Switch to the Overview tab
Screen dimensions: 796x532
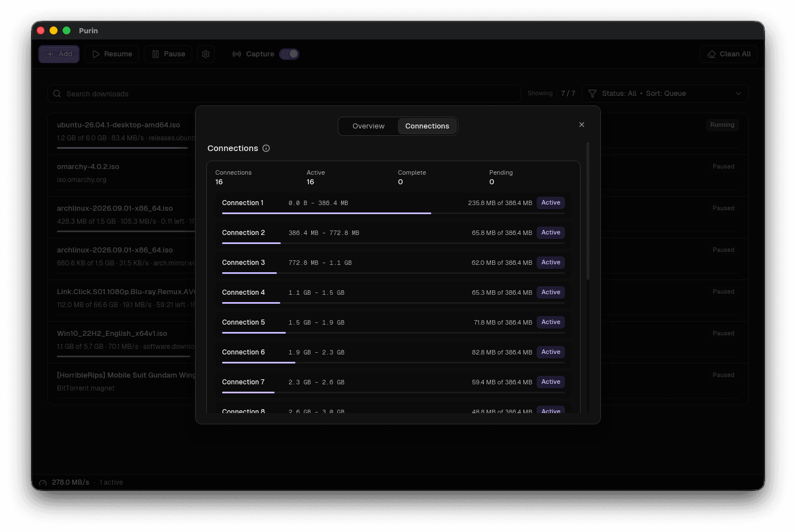(369, 126)
